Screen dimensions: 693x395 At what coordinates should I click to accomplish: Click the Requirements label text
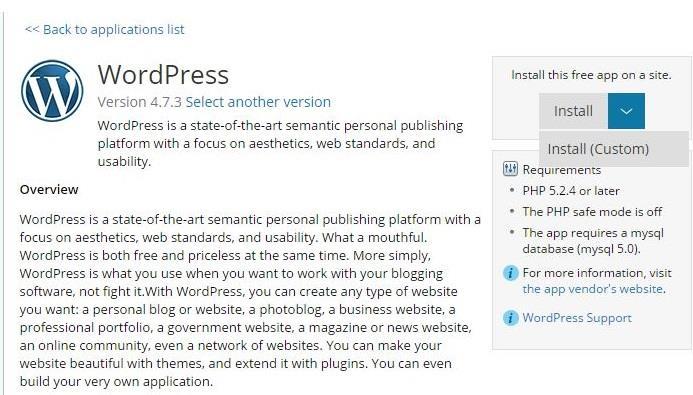coord(562,170)
